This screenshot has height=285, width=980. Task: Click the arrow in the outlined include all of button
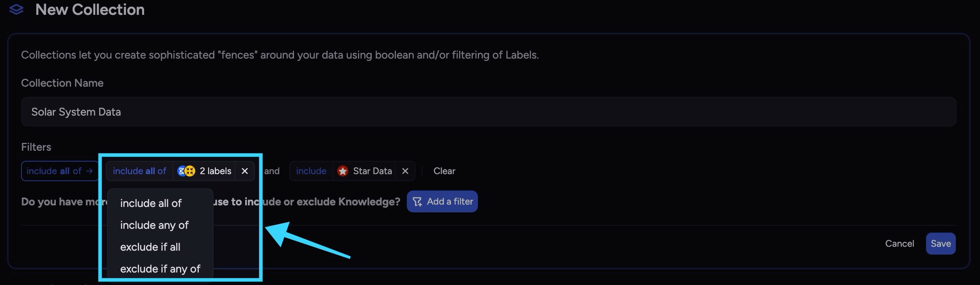90,171
